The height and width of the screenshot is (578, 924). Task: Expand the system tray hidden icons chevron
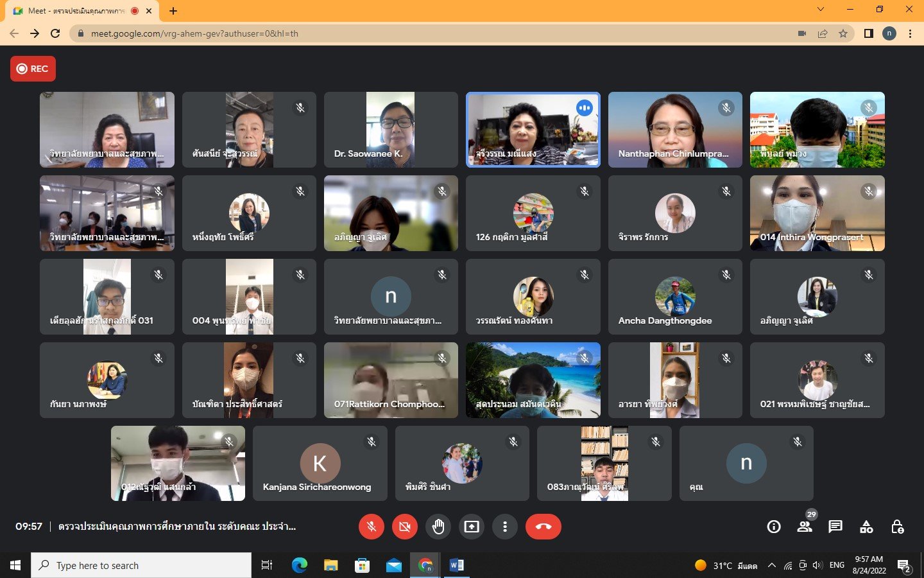[x=772, y=565]
